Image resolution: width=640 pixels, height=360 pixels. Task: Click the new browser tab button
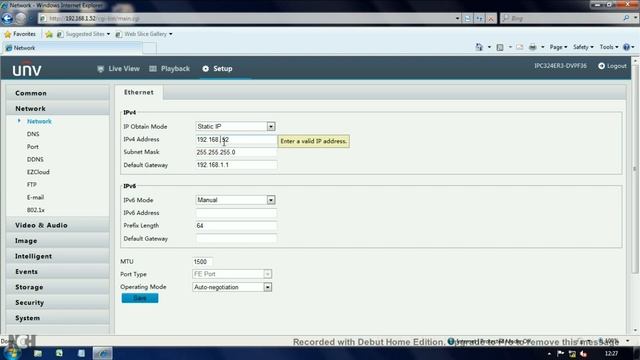click(x=149, y=48)
